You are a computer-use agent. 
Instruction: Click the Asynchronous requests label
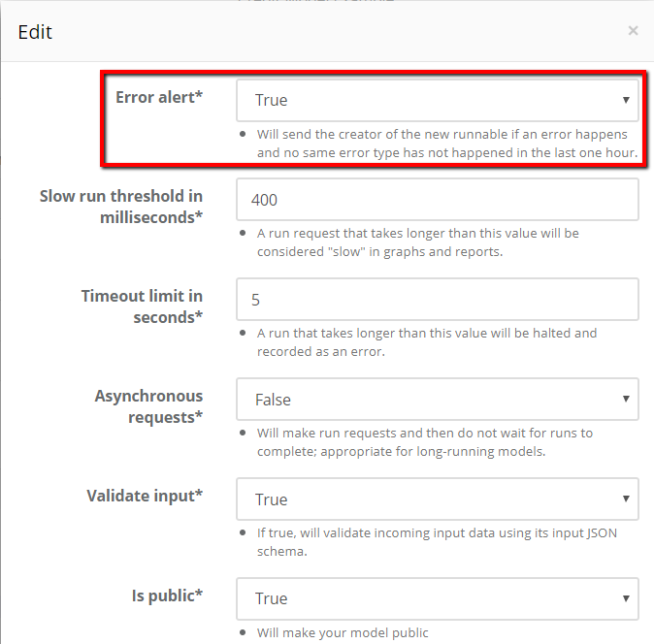coord(148,406)
